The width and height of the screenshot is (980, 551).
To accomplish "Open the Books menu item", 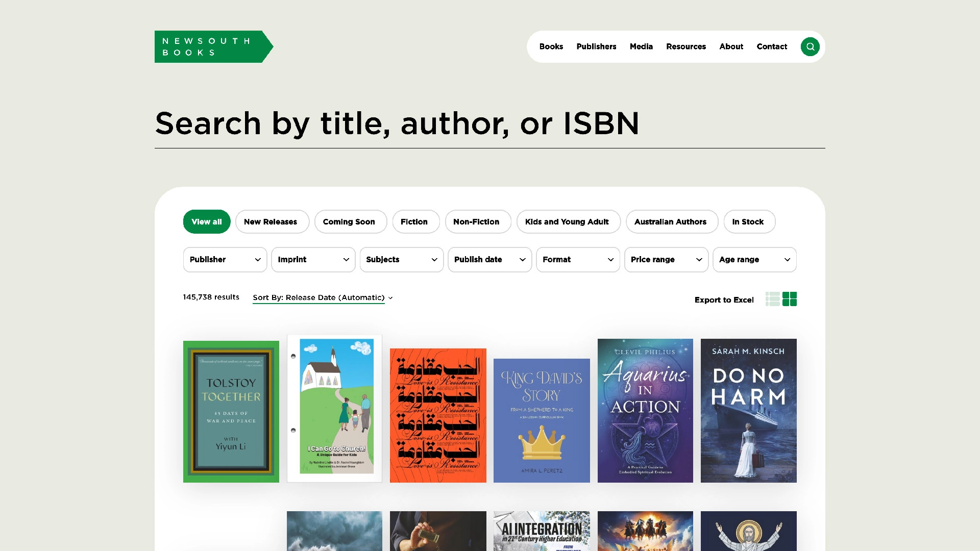I will tap(551, 46).
